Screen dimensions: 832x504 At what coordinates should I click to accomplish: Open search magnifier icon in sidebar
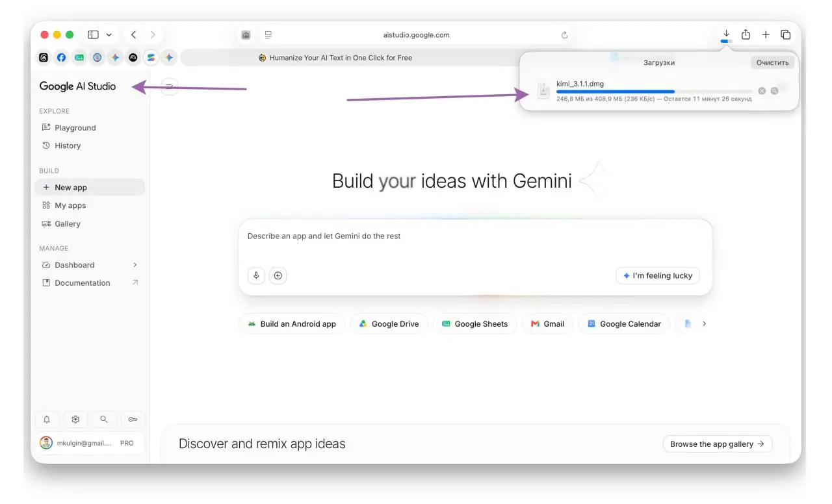[x=104, y=420]
